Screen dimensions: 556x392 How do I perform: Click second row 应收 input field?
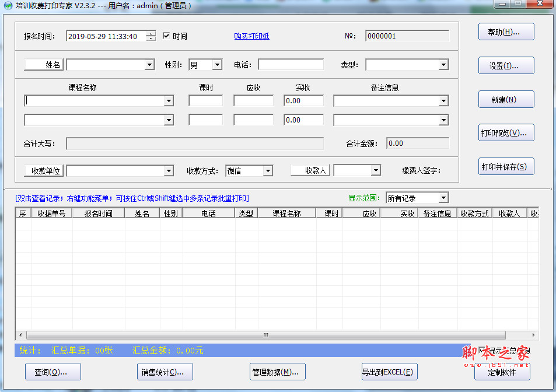pyautogui.click(x=254, y=120)
